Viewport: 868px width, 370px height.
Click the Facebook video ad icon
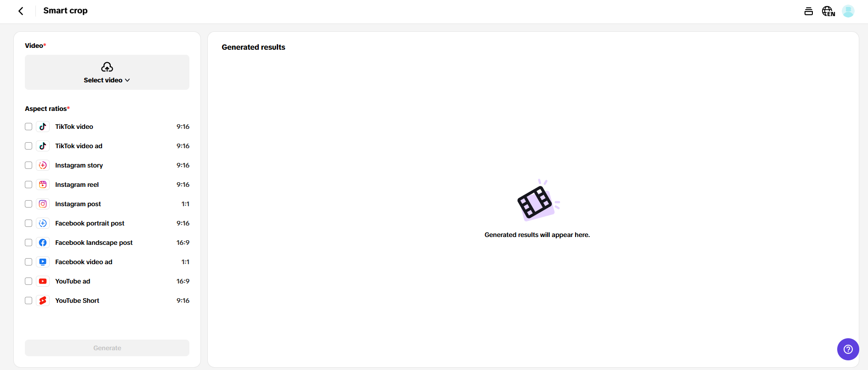43,262
